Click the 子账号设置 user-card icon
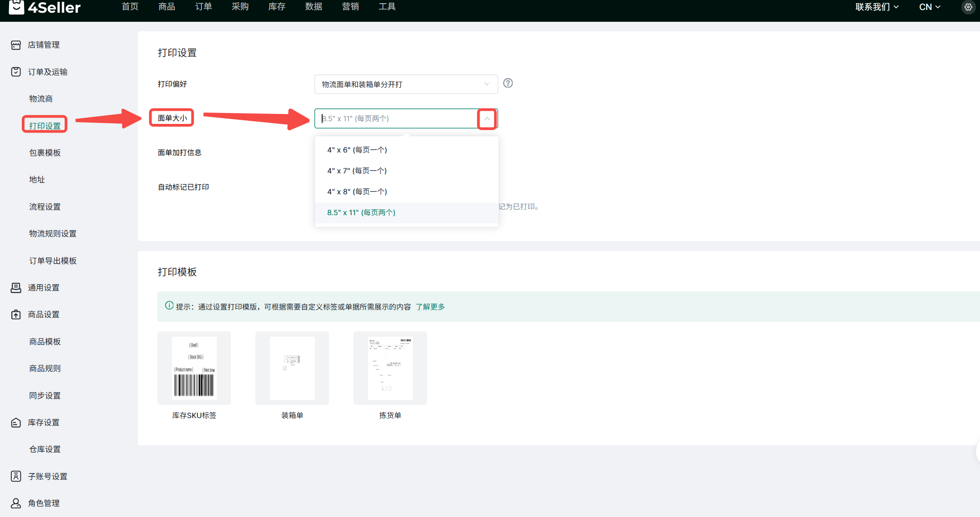The image size is (980, 517). coord(16,476)
